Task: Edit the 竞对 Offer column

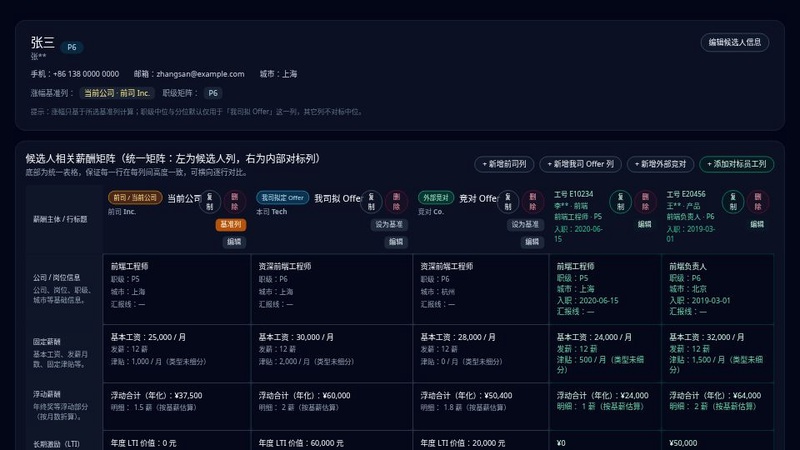Action: pyautogui.click(x=532, y=242)
